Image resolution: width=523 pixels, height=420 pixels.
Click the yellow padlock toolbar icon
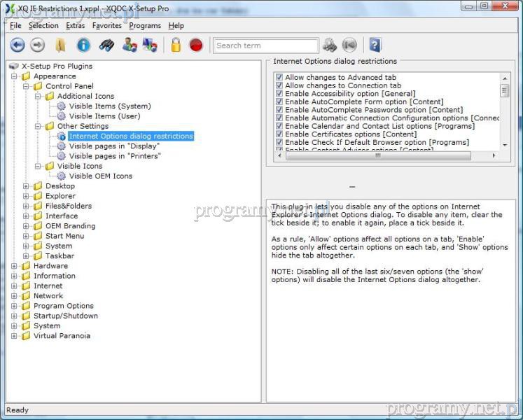176,45
